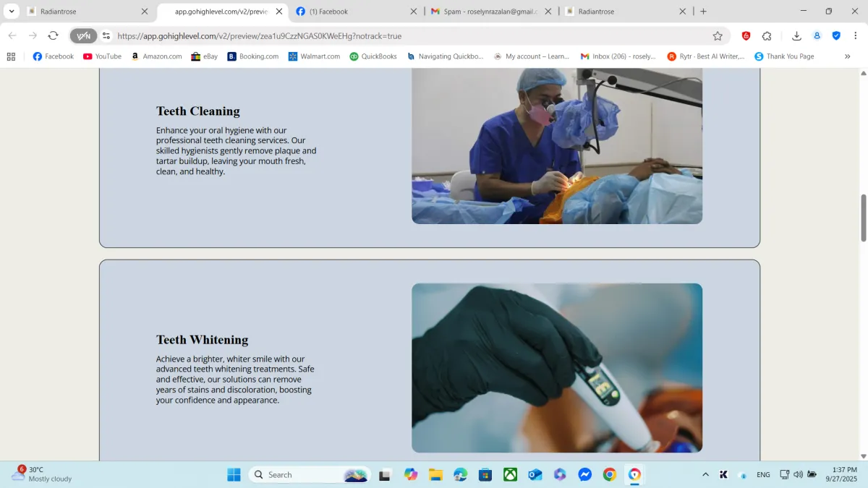Screen dimensions: 868x488
Task: Expand the tab search dropdown
Action: 12,11
